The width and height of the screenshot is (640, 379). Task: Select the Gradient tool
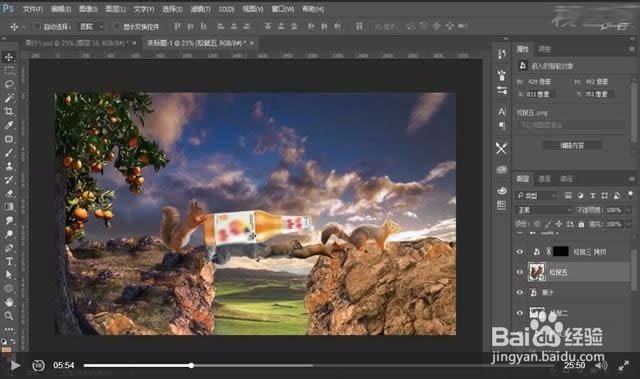[x=9, y=207]
